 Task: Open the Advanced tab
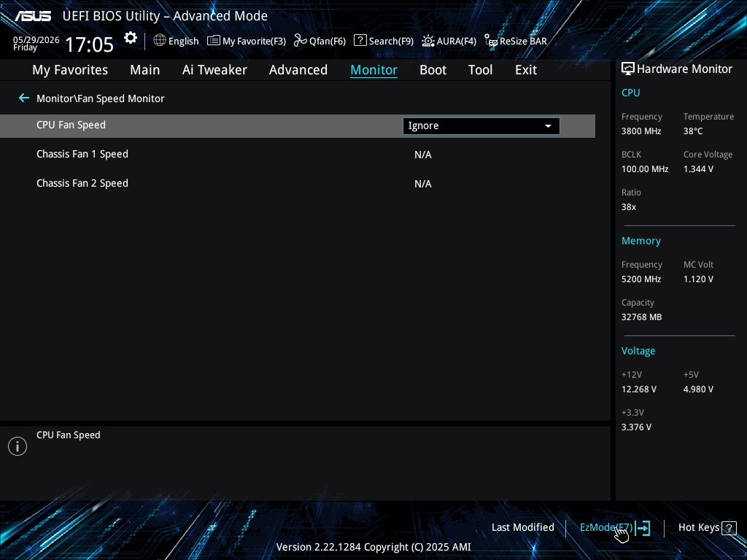[298, 70]
